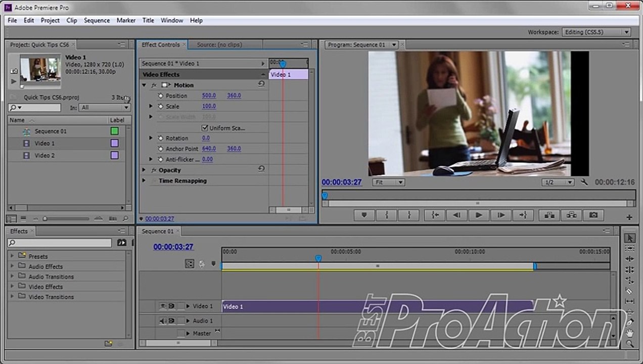643x364 pixels.
Task: Step back one frame
Action: click(456, 215)
